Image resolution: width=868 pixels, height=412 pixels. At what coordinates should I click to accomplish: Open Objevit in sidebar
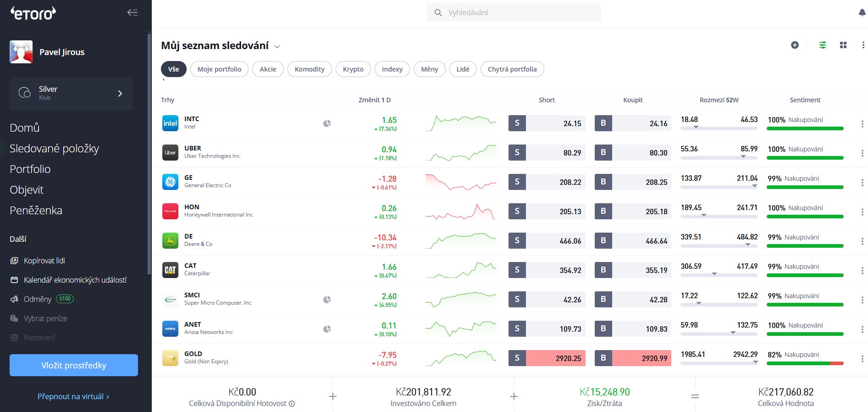point(27,189)
